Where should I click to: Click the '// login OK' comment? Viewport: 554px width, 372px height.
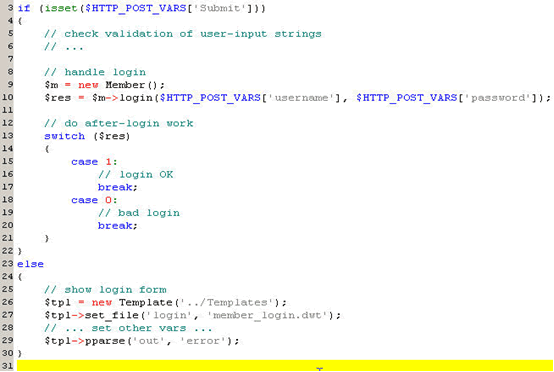[x=136, y=175]
